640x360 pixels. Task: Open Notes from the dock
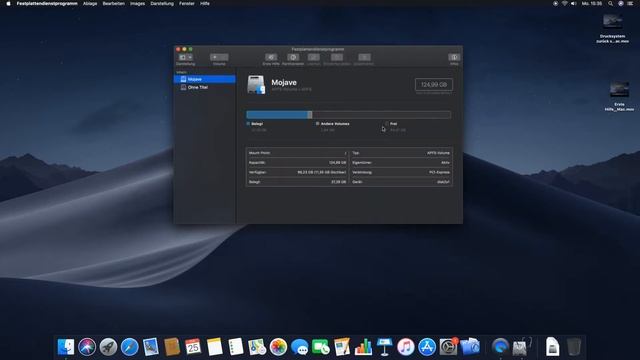pos(214,347)
